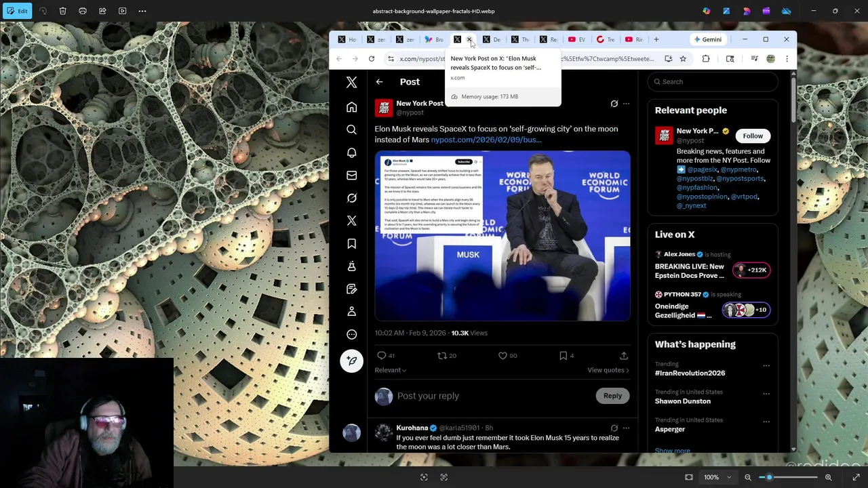Open the 100% zoom dropdown
The width and height of the screenshot is (868, 488).
717,477
